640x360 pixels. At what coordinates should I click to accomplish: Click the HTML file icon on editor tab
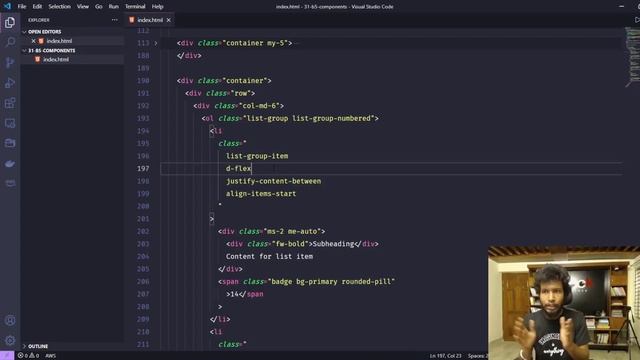(x=132, y=20)
